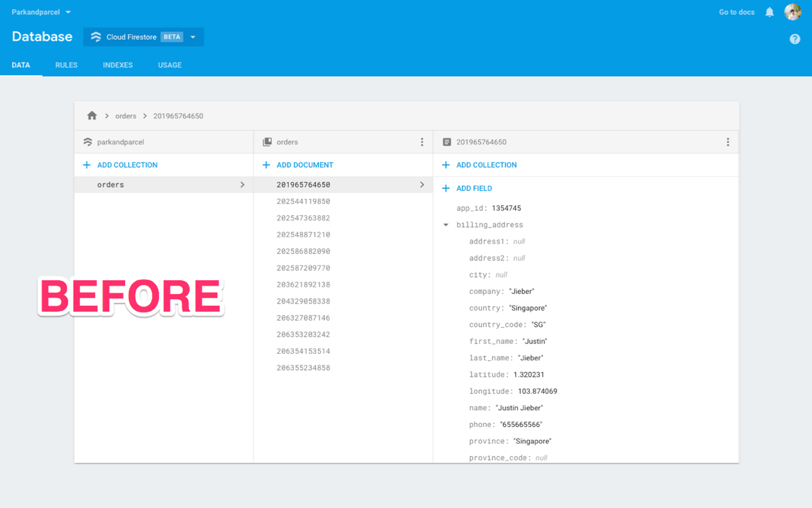The height and width of the screenshot is (508, 812).
Task: Click the orders breadcrumb entry
Action: coord(126,116)
